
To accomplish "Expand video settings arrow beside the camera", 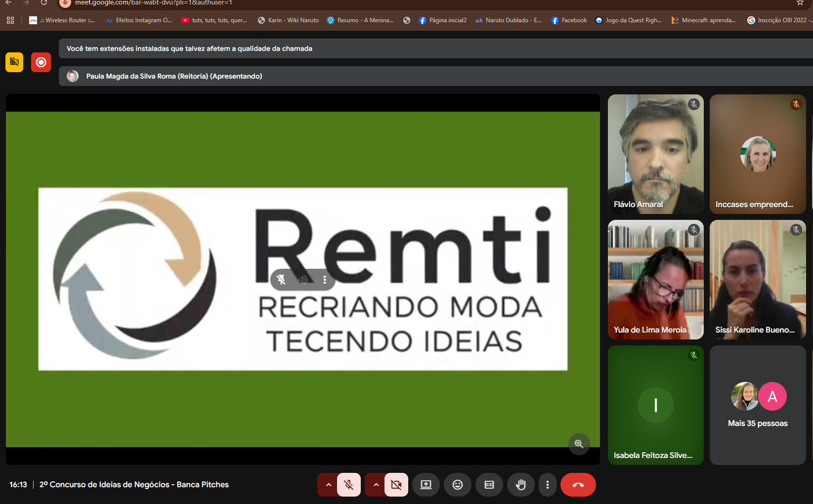I will [376, 485].
